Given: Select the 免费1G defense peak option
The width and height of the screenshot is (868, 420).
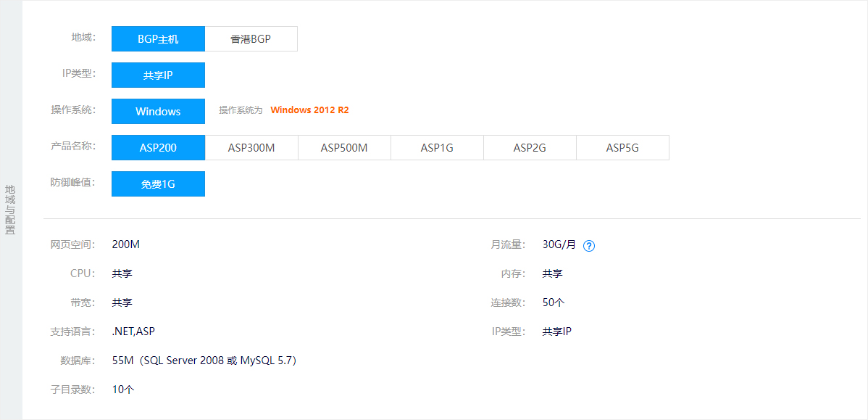Looking at the screenshot, I should [x=159, y=184].
